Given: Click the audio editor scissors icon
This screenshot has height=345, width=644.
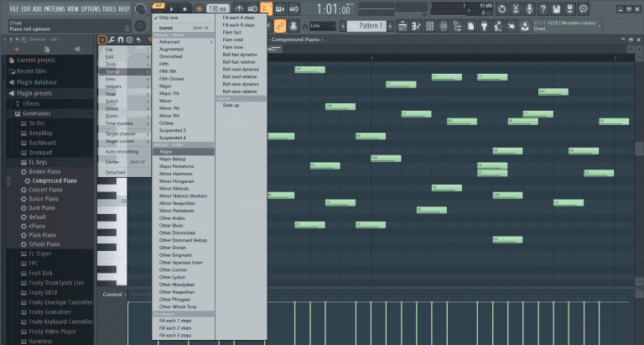Looking at the screenshot, I should 516,8.
